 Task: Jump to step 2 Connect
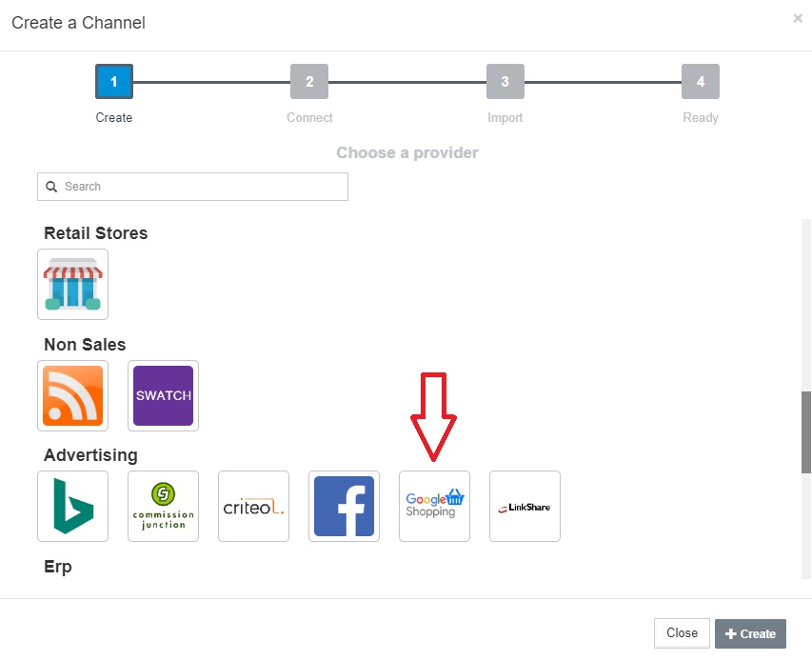[309, 82]
